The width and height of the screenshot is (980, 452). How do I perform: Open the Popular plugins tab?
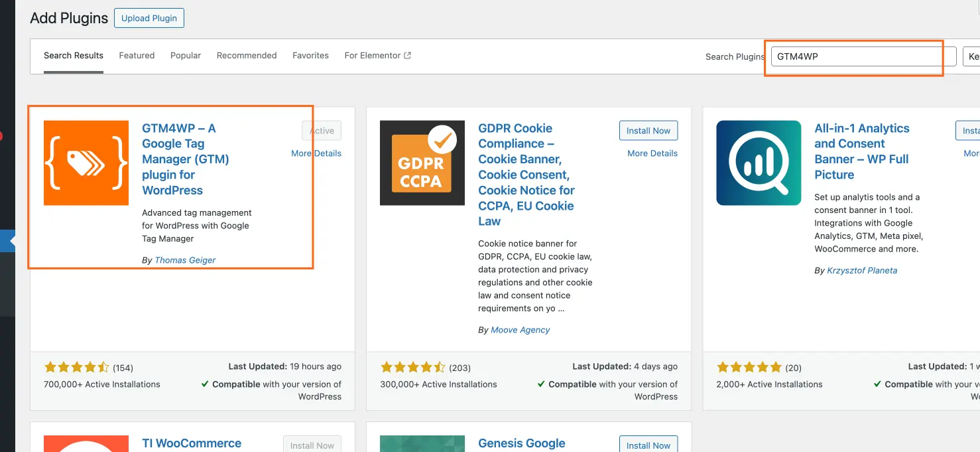[x=186, y=56]
